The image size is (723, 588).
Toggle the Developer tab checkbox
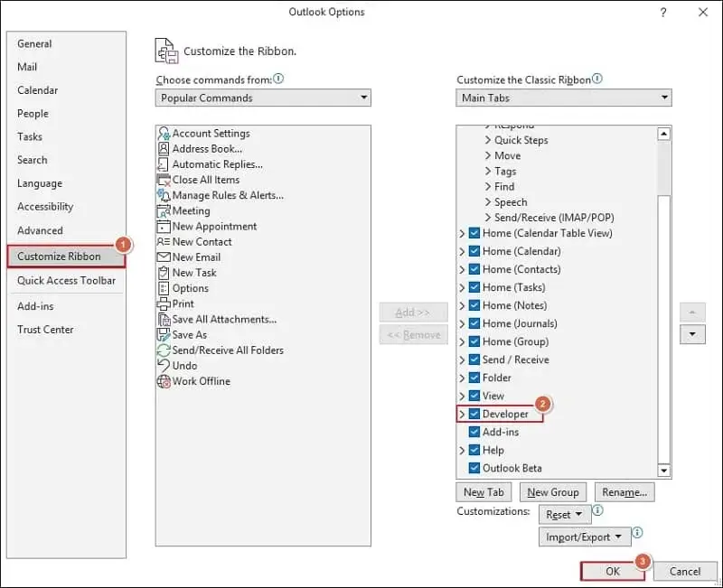tap(474, 414)
